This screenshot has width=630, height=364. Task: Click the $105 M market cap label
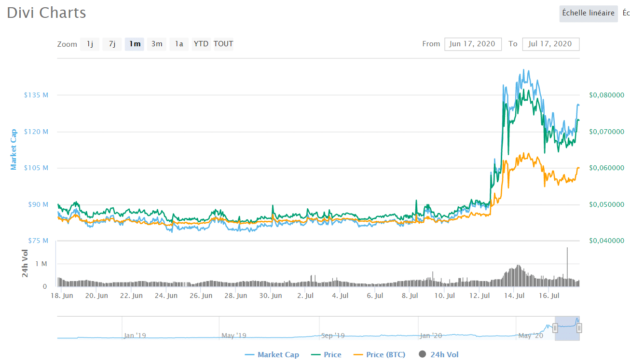click(36, 168)
